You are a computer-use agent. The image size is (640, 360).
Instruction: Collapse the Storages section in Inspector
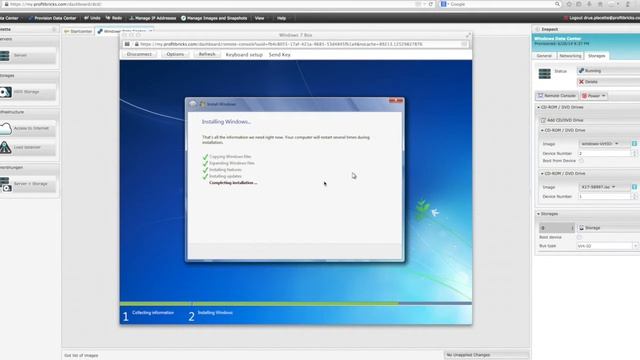pyautogui.click(x=538, y=214)
